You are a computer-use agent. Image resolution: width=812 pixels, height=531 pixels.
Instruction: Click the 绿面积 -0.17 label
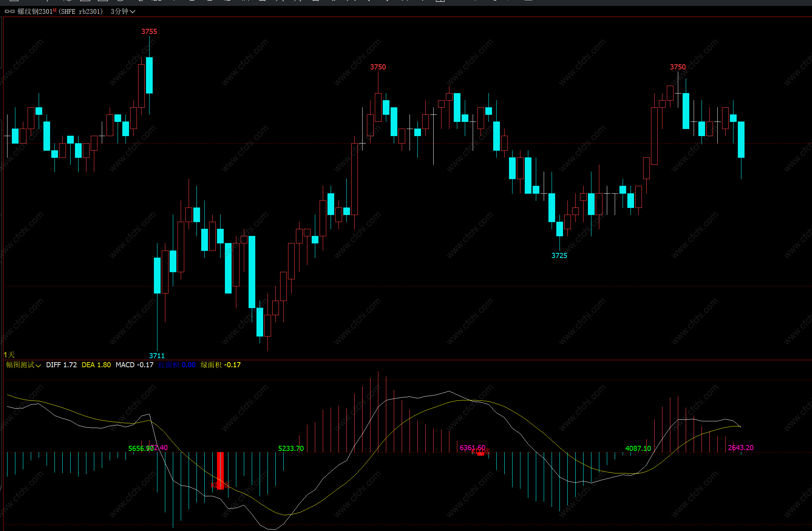(x=221, y=365)
